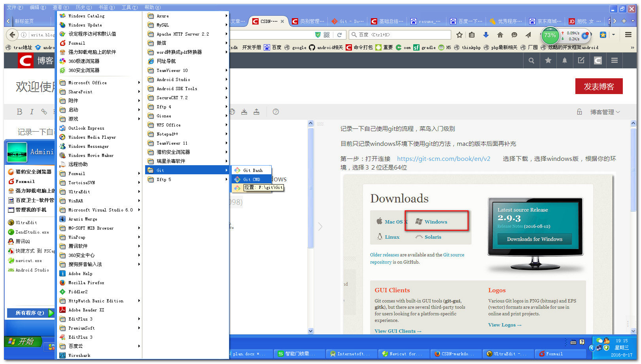Image resolution: width=641 pixels, height=364 pixels.
Task: Expand the Xftp 5 program folder
Action: [x=187, y=179]
